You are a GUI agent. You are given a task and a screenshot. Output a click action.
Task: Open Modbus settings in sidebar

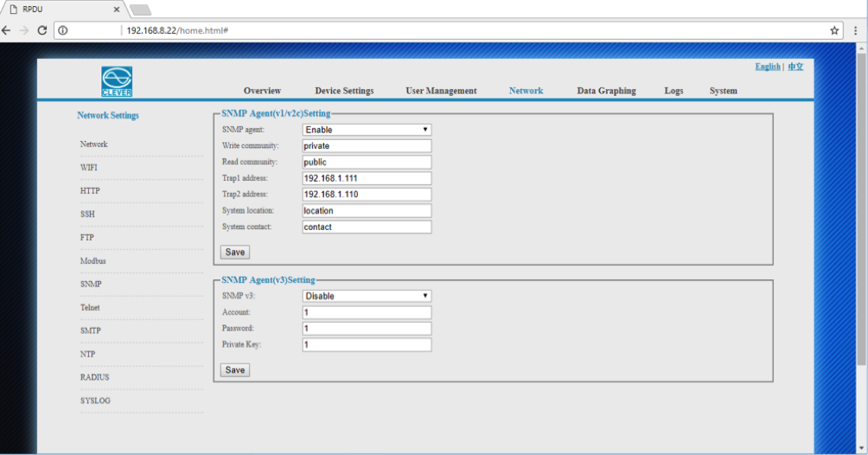click(93, 260)
